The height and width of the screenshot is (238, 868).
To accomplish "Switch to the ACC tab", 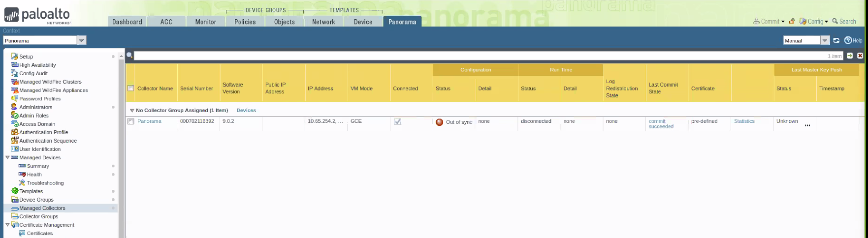I will click(x=166, y=22).
